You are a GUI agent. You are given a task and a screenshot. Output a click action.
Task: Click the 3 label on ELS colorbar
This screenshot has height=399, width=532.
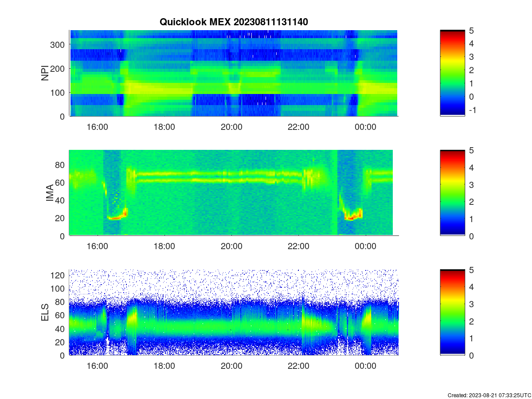tap(471, 304)
